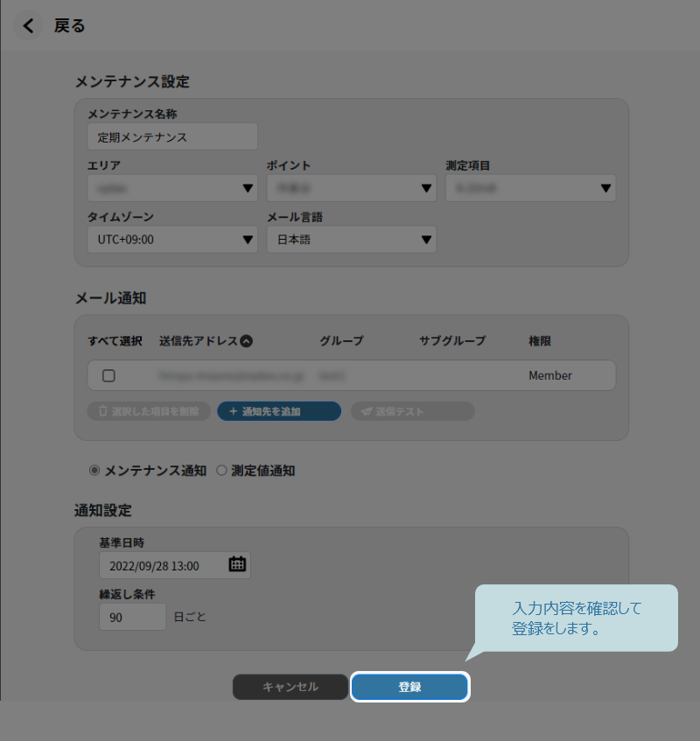700x741 pixels.
Task: Click the キャンセル button
Action: (x=290, y=687)
